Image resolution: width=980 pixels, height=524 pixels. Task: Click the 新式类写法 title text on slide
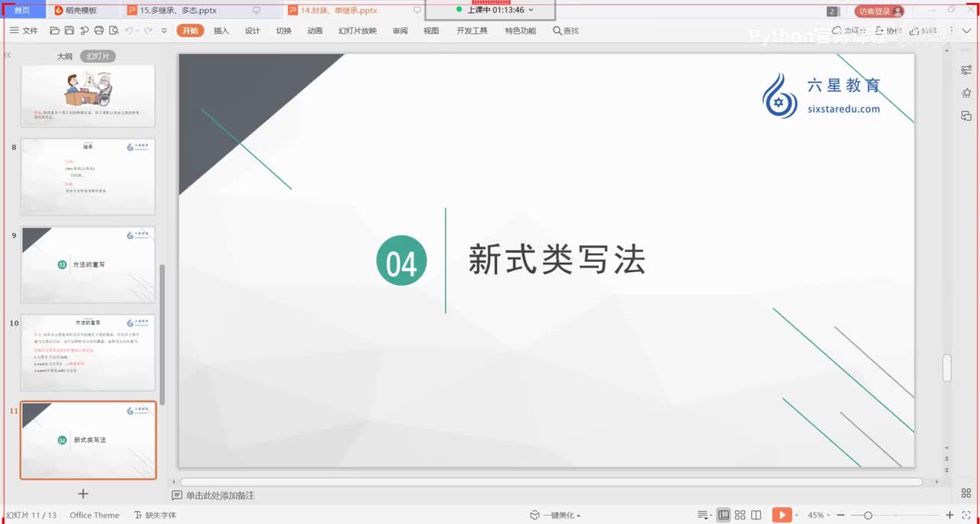coord(557,260)
